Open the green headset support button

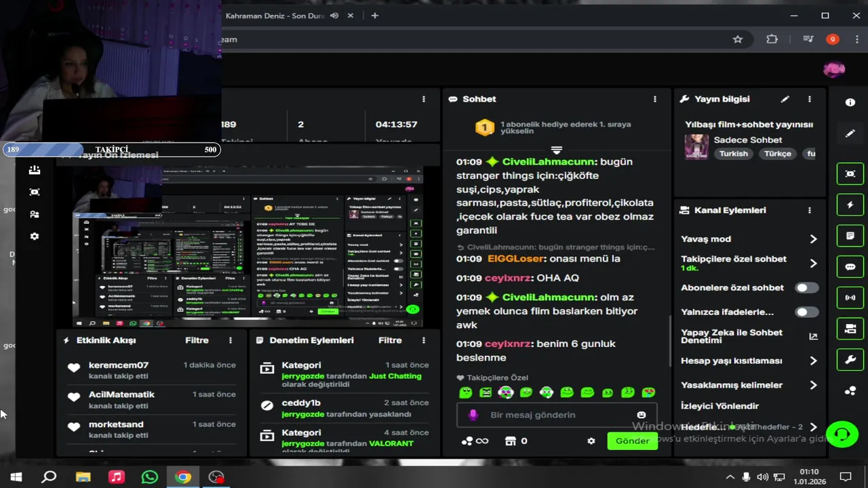click(842, 433)
